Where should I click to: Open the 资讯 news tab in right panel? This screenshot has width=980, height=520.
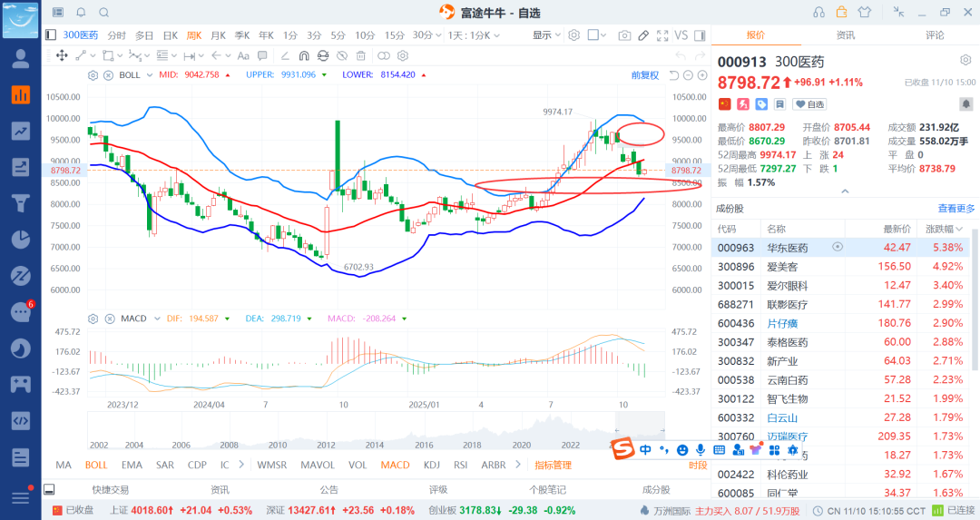[845, 35]
